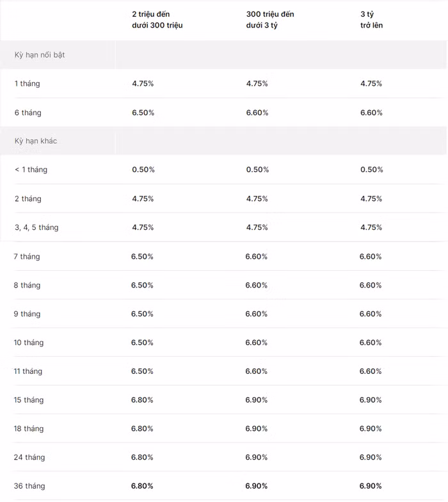Select the "1 tháng" row label

[27, 84]
